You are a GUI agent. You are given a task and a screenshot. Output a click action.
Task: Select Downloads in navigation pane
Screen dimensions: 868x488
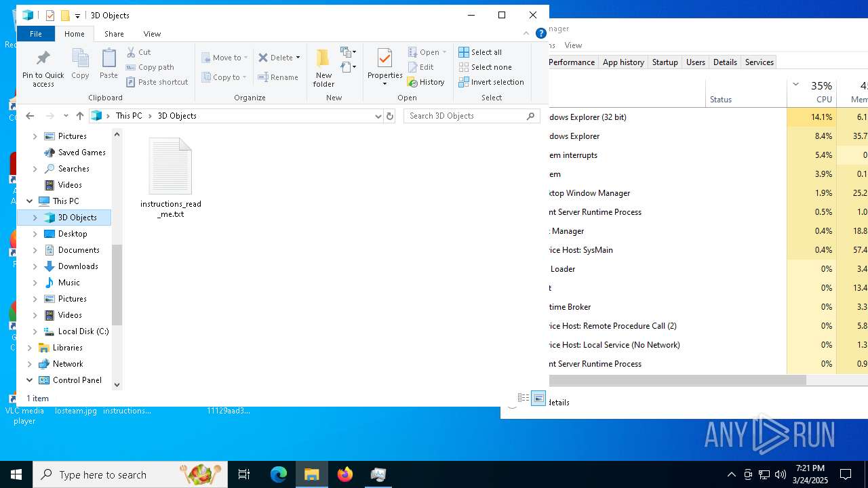[78, 266]
